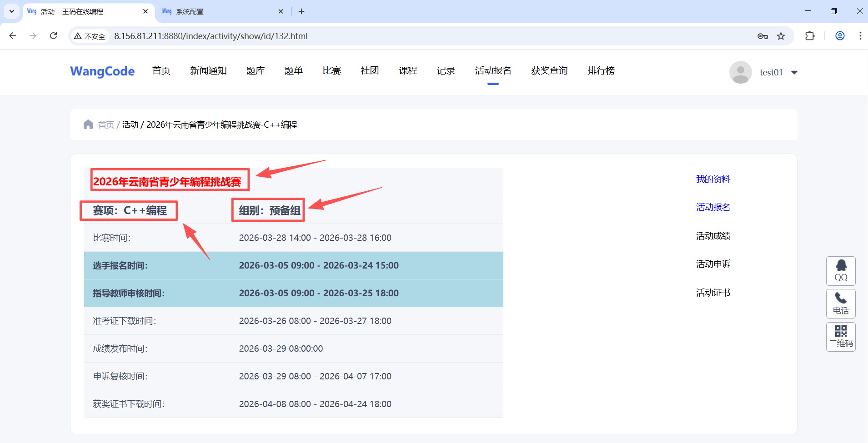Expand the test01 user dropdown
Image resolution: width=868 pixels, height=443 pixels.
click(x=794, y=72)
